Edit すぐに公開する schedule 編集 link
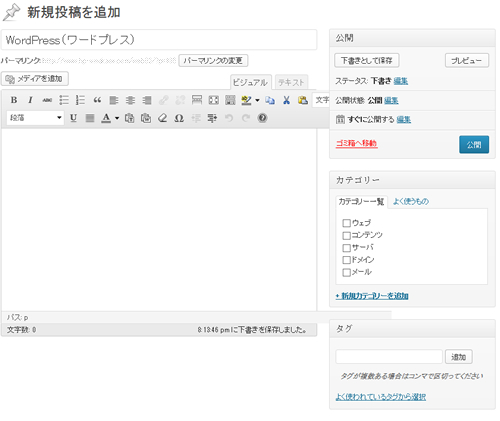Image resolution: width=500 pixels, height=421 pixels. coord(404,119)
